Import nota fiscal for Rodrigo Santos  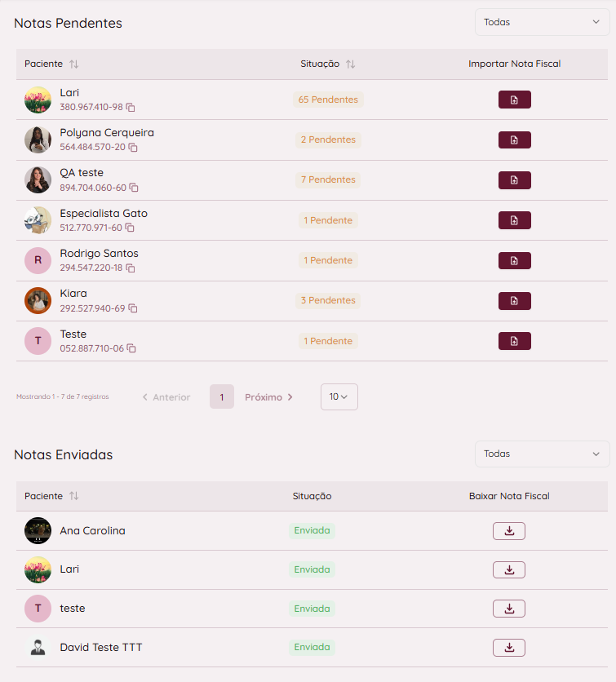click(514, 261)
